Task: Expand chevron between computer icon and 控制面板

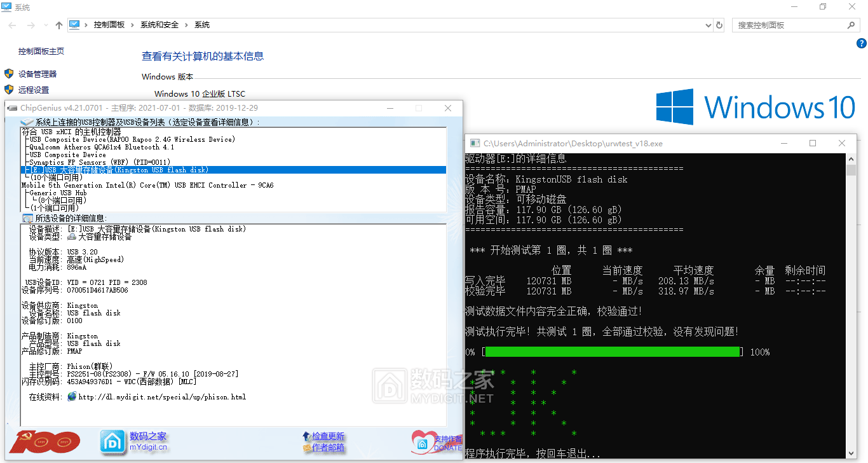Action: pyautogui.click(x=86, y=25)
